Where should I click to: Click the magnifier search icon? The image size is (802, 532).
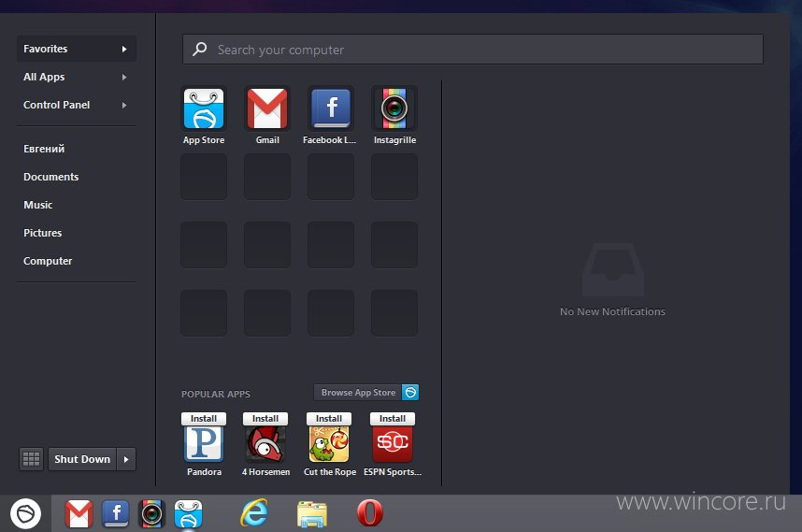click(199, 50)
